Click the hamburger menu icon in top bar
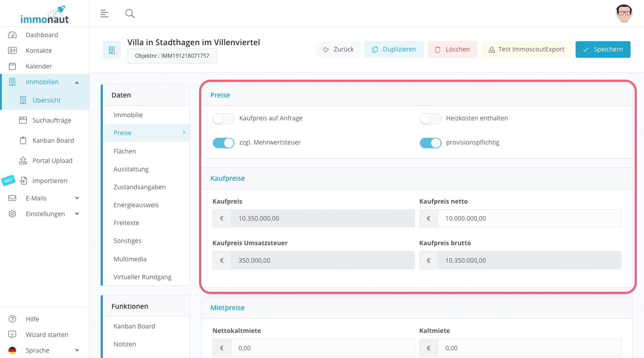Image resolution: width=644 pixels, height=358 pixels. click(104, 13)
